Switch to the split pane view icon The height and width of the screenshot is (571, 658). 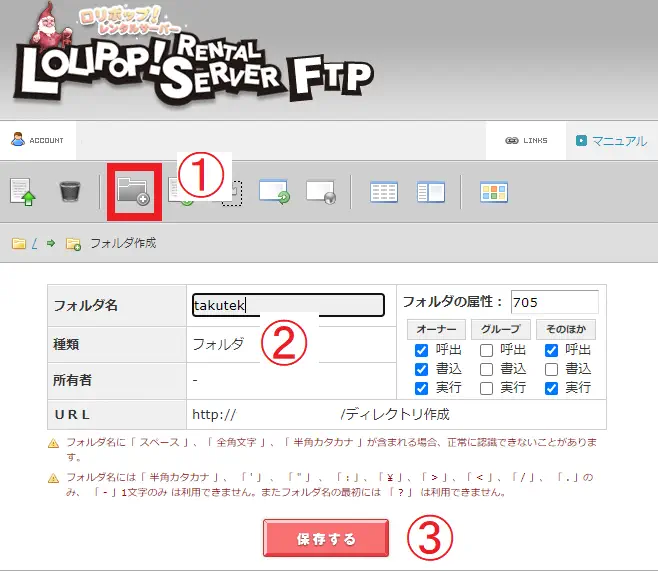pyautogui.click(x=430, y=191)
